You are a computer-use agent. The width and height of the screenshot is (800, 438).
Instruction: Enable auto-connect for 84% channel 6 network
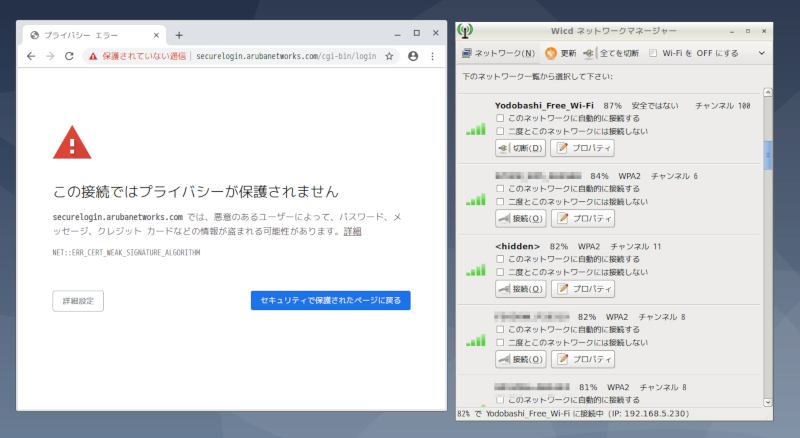coord(500,189)
